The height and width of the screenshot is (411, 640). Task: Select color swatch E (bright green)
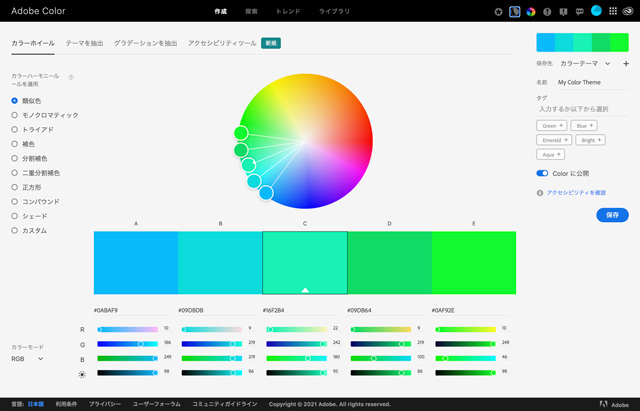tap(474, 263)
